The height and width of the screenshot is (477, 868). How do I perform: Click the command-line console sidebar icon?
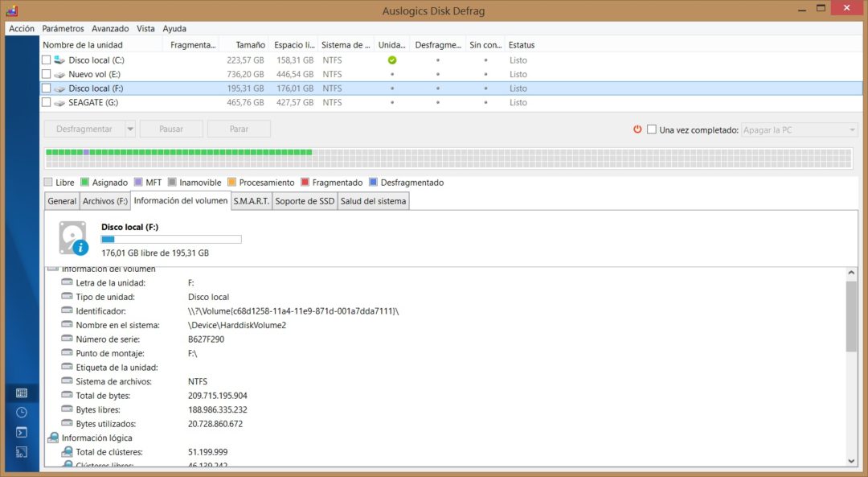pyautogui.click(x=22, y=433)
